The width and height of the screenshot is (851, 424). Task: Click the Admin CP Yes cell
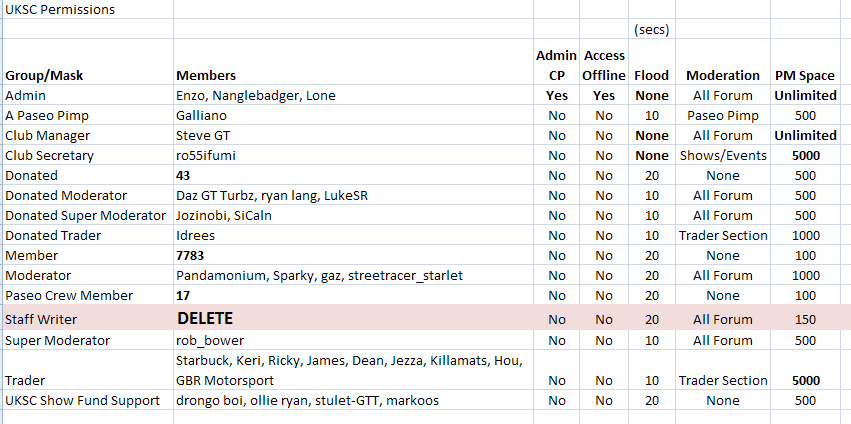(557, 96)
